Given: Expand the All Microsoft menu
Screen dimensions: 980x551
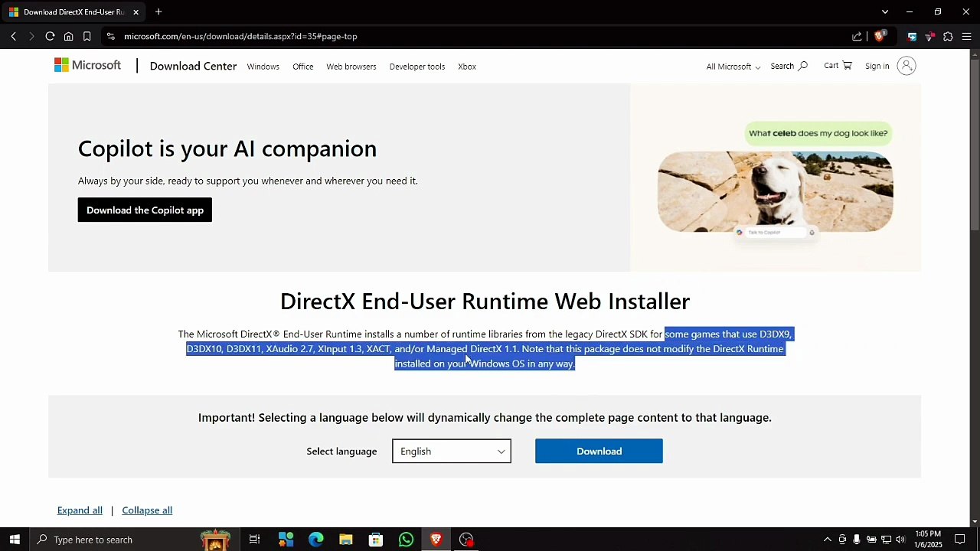Looking at the screenshot, I should [733, 67].
